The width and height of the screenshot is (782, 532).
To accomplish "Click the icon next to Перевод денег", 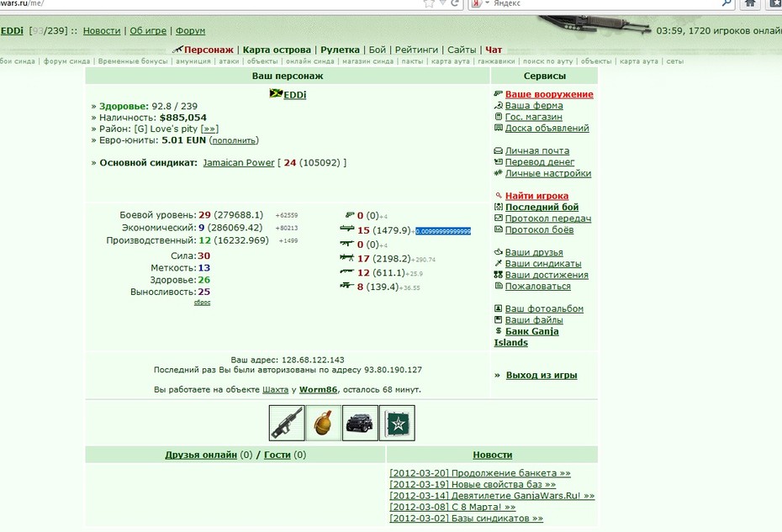I will (499, 161).
